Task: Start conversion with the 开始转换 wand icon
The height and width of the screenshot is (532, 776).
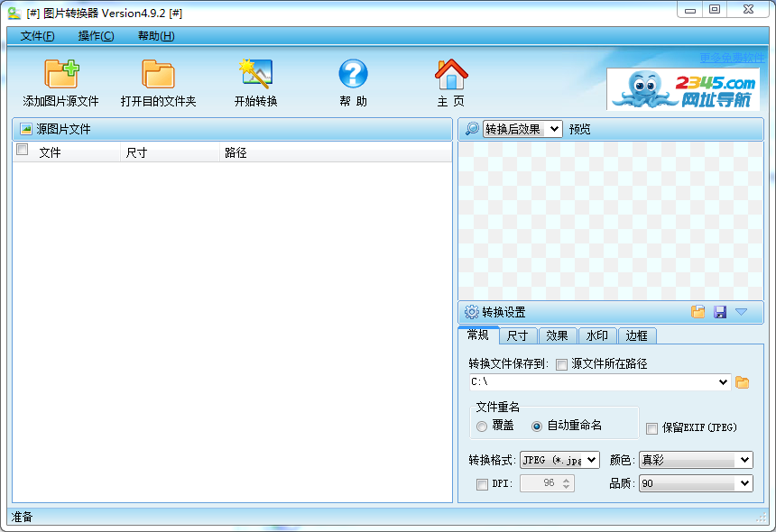Action: click(255, 74)
